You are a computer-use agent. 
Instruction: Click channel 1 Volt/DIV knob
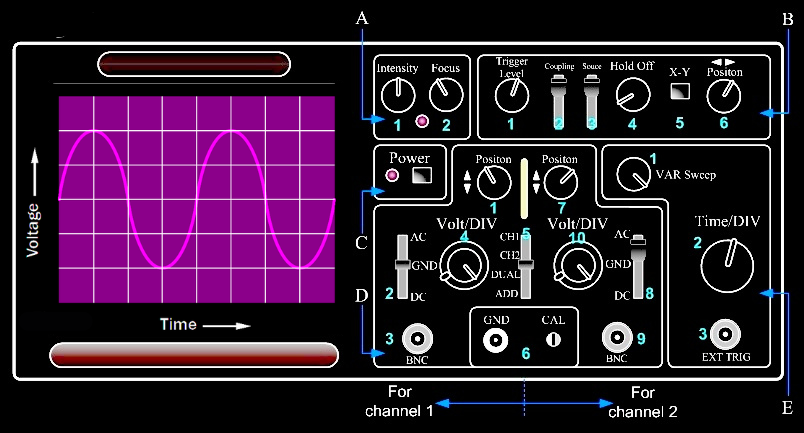point(462,264)
